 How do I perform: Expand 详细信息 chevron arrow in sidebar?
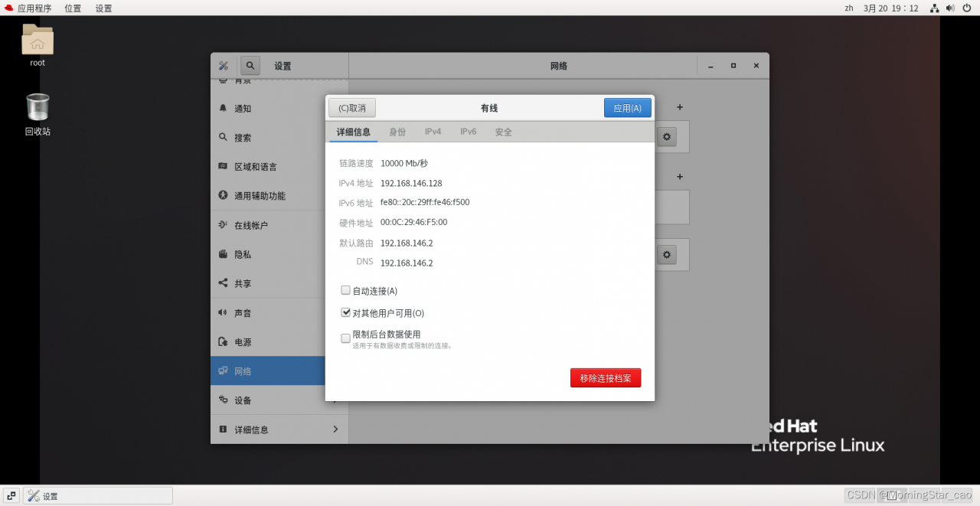point(335,429)
